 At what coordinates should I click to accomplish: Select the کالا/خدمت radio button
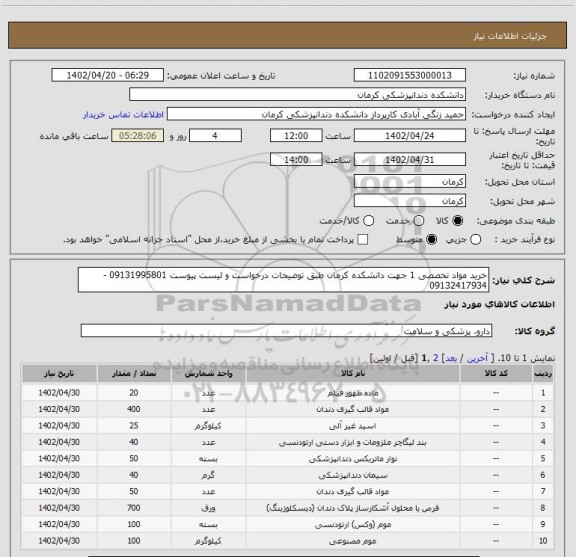(x=368, y=221)
